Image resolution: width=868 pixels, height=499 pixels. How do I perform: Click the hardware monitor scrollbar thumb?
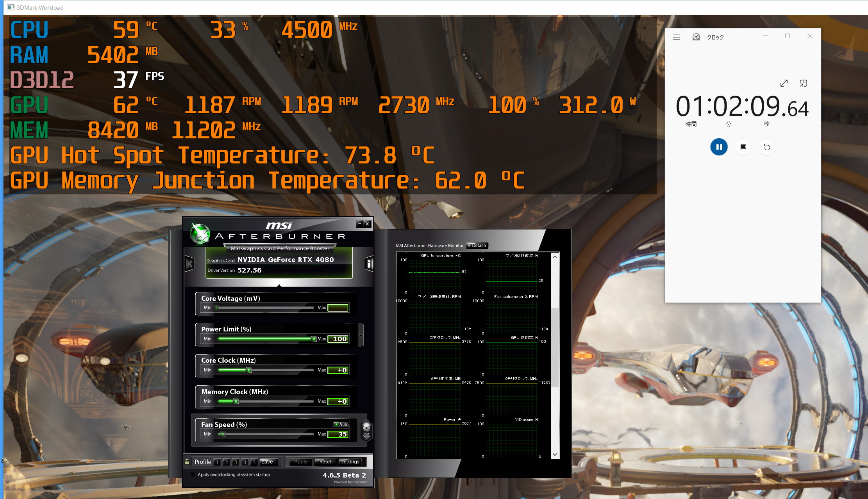555,348
